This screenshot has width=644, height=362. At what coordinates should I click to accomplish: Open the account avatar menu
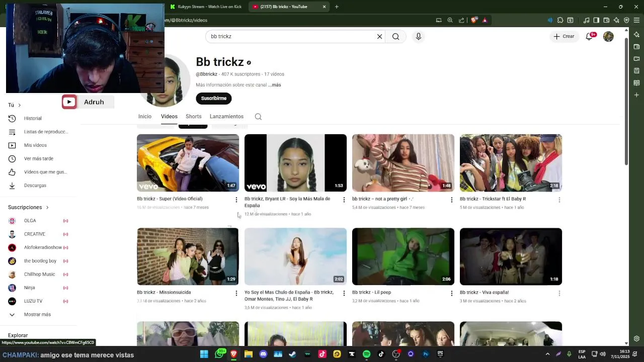tap(608, 36)
